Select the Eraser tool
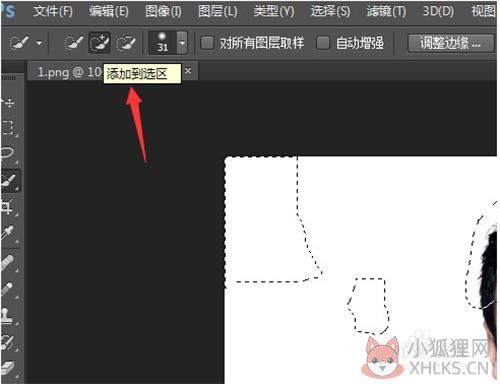 pyautogui.click(x=9, y=368)
